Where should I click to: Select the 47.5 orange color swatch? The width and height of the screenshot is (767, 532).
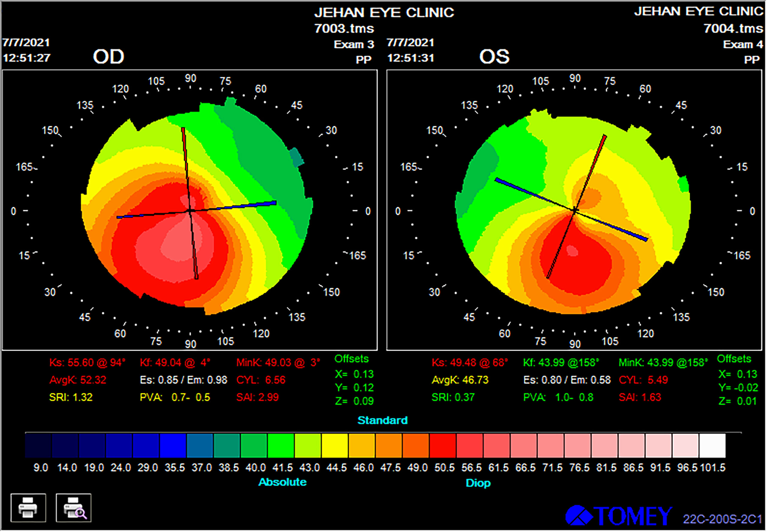[389, 446]
